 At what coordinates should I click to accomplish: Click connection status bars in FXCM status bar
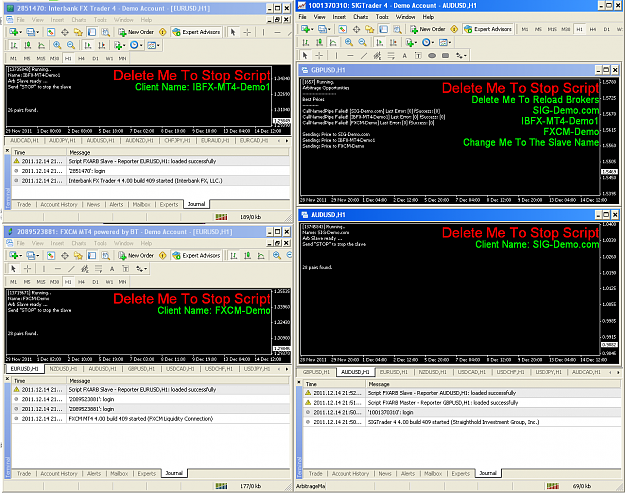click(x=221, y=486)
